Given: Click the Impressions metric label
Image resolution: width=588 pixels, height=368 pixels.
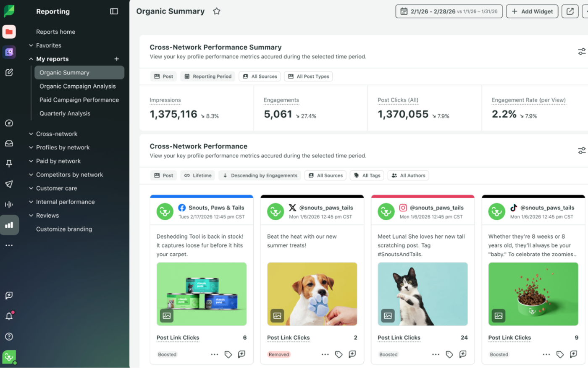Looking at the screenshot, I should [x=165, y=100].
